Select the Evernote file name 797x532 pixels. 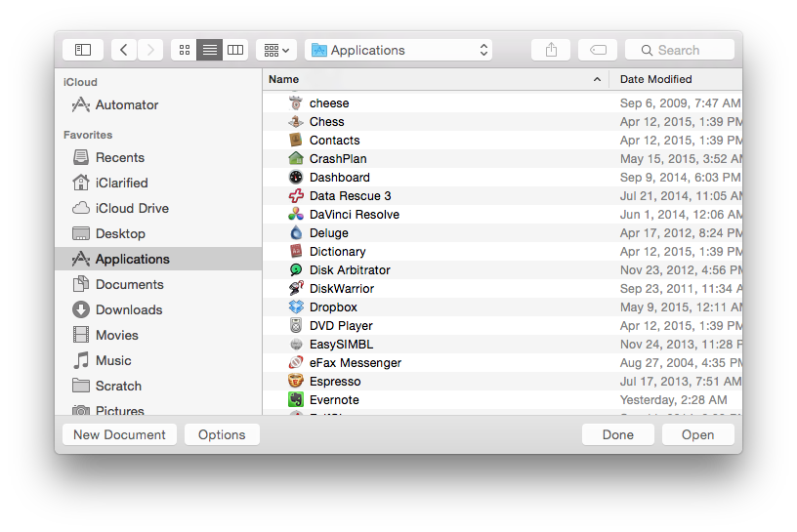point(334,400)
